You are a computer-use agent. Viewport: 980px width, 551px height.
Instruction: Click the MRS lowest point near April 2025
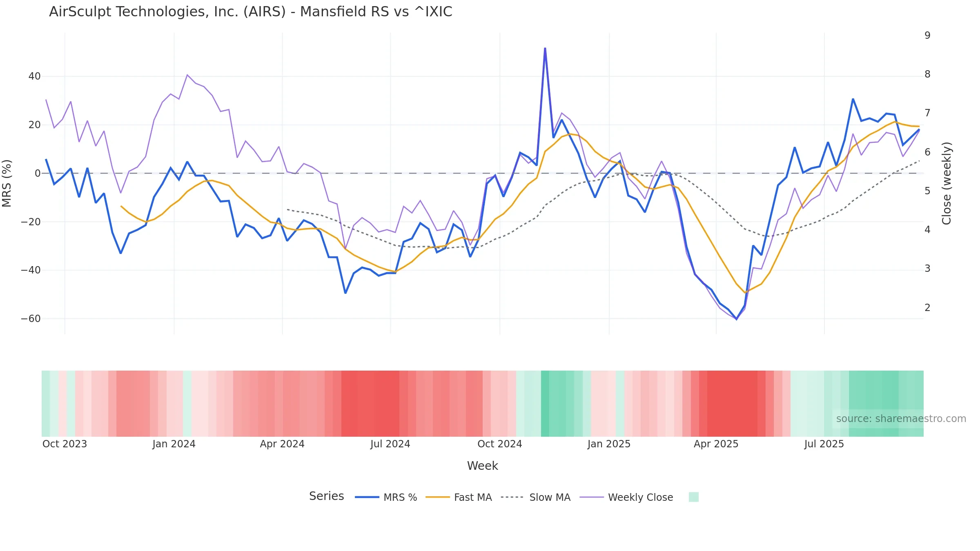point(737,319)
